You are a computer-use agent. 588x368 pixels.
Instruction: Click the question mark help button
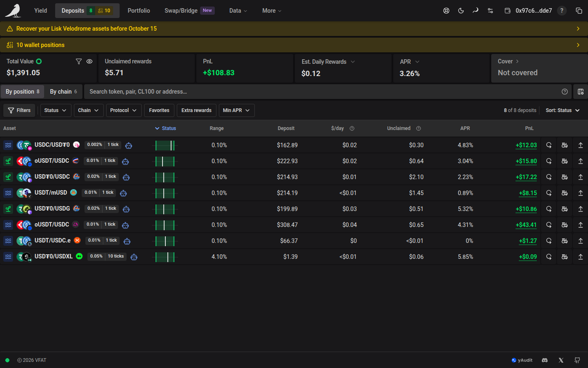click(x=562, y=11)
